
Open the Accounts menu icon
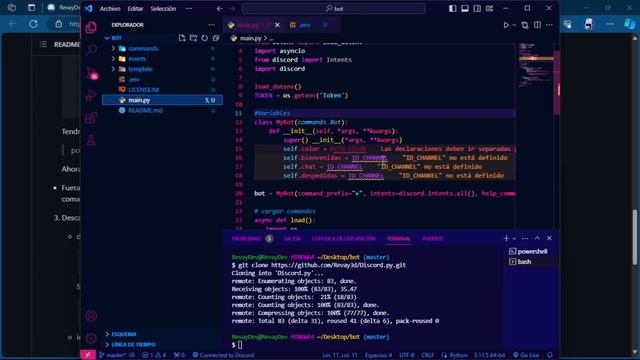coord(91,316)
